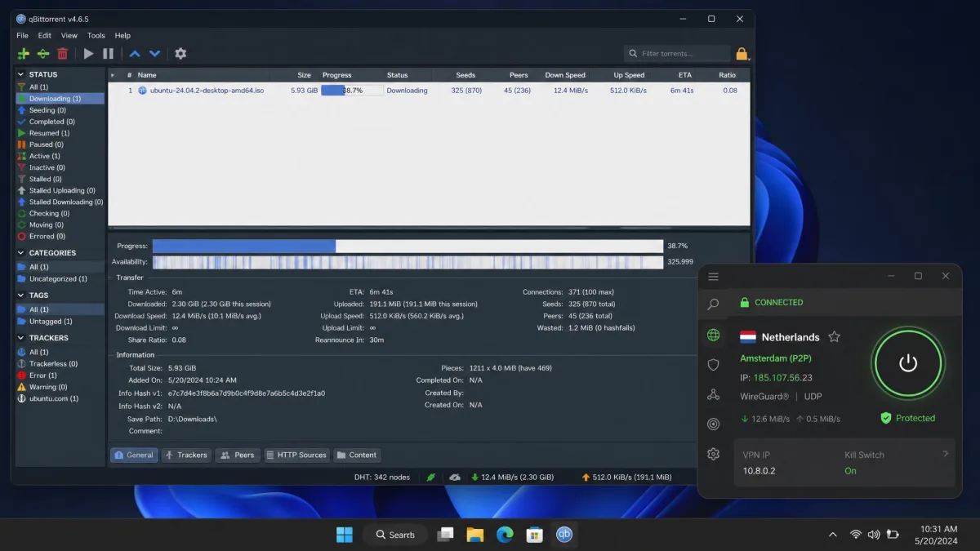Open the VPN hamburger menu

click(713, 277)
